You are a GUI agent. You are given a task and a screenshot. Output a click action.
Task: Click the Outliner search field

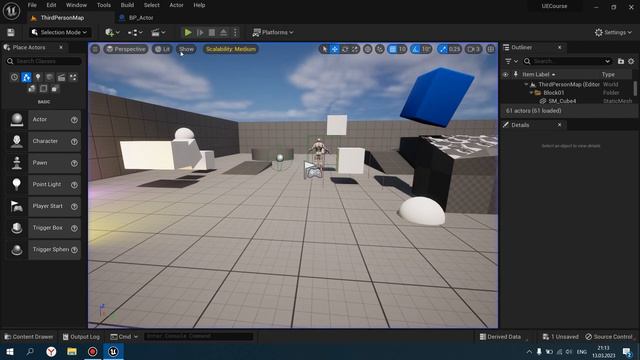click(567, 61)
